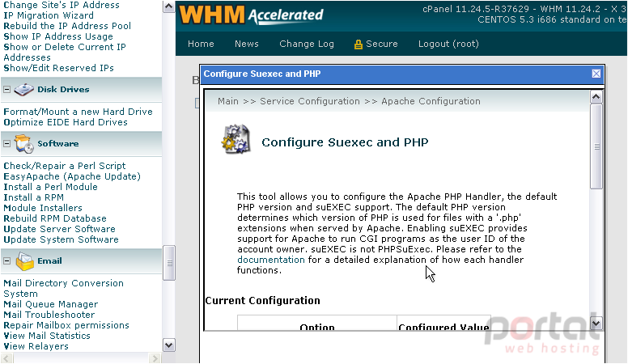Open Mail Queue Manager
This screenshot has width=628, height=364.
coord(50,304)
